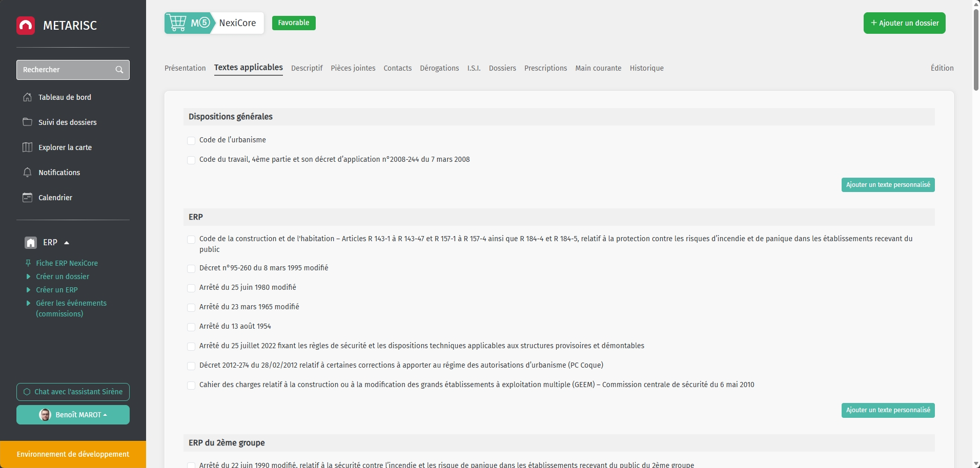Check Décret 2012-274 PC Coque checkbox

191,366
